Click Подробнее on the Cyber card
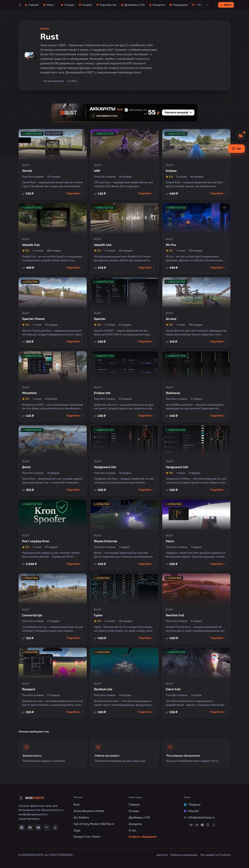 pos(146,638)
